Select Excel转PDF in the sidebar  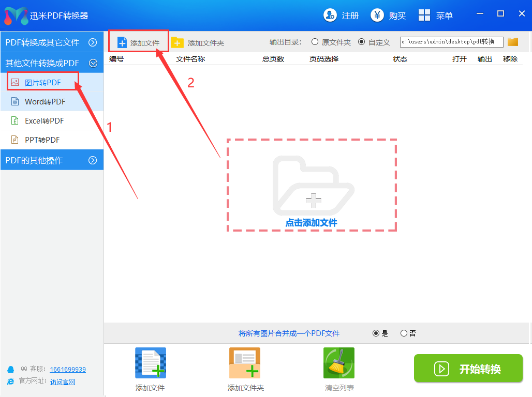pyautogui.click(x=45, y=120)
